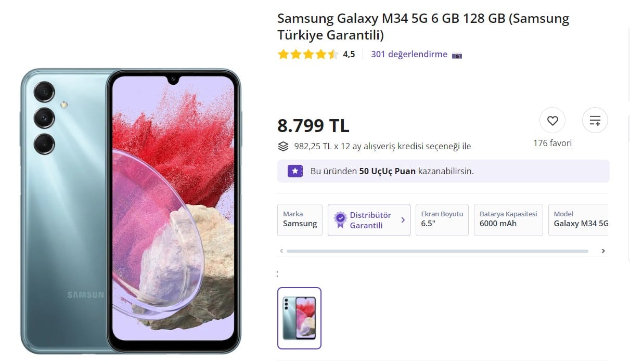
Task: Click the Samsung Galaxy M34 5G product title
Action: [423, 27]
